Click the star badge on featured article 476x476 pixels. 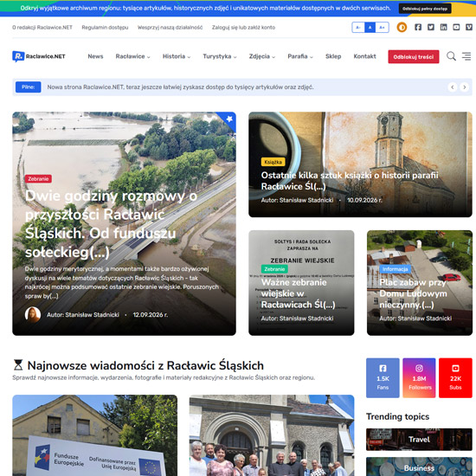(x=229, y=119)
